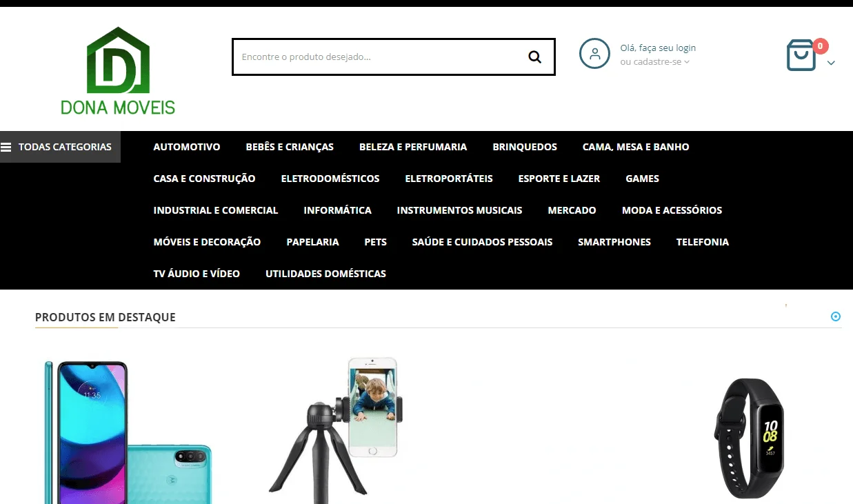Go to the Informática category
This screenshot has width=853, height=504.
[x=338, y=210]
